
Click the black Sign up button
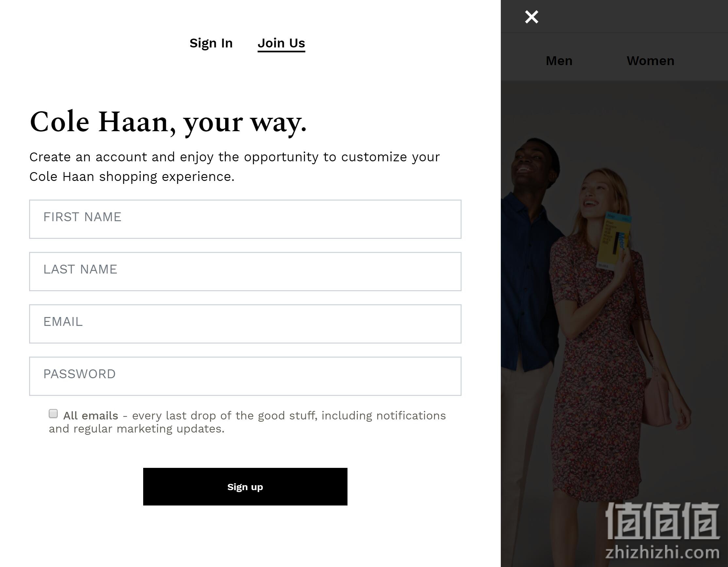[245, 487]
